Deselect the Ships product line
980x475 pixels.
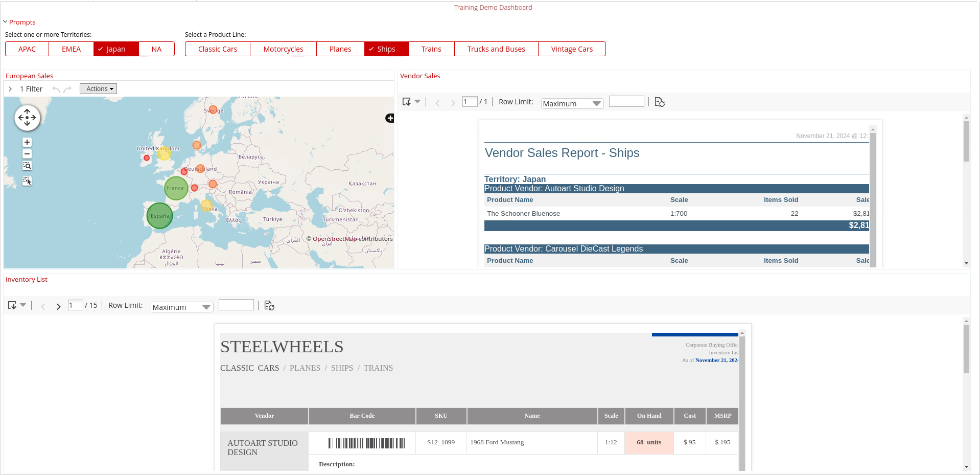click(x=386, y=49)
